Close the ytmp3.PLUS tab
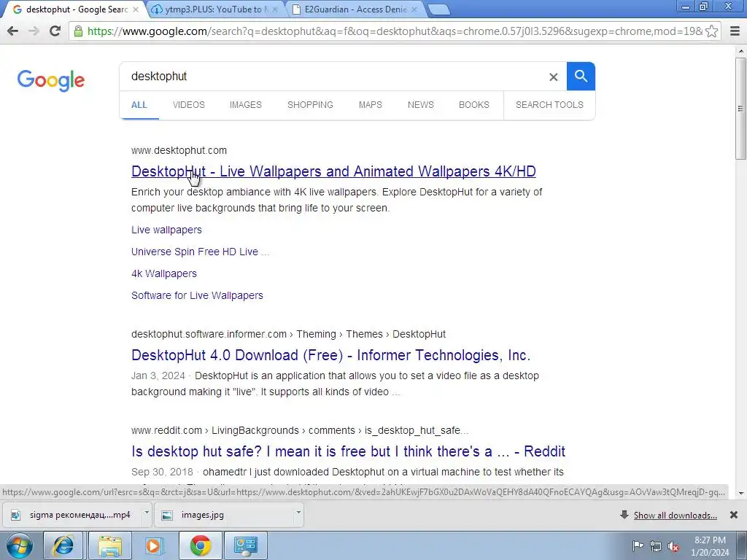 275,9
